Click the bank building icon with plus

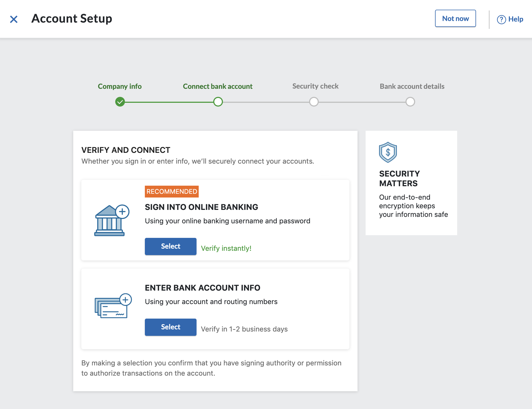[112, 220]
